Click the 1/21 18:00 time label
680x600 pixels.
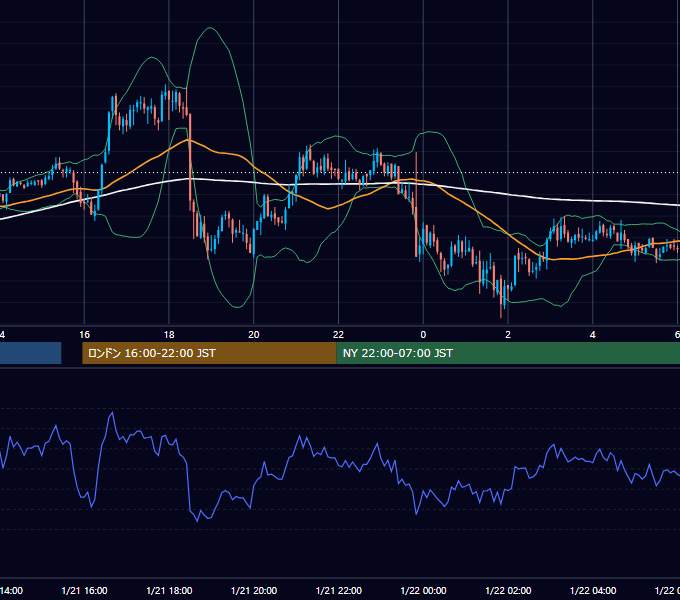[169, 590]
